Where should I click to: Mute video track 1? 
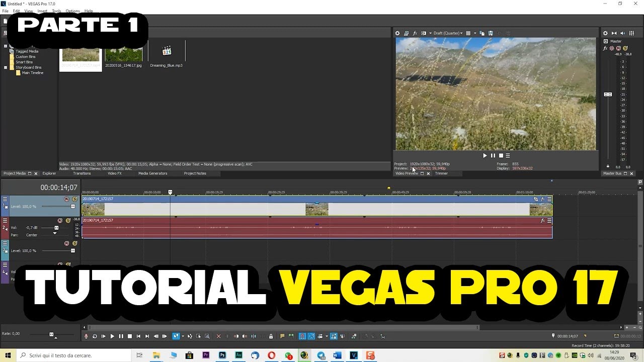(66, 199)
